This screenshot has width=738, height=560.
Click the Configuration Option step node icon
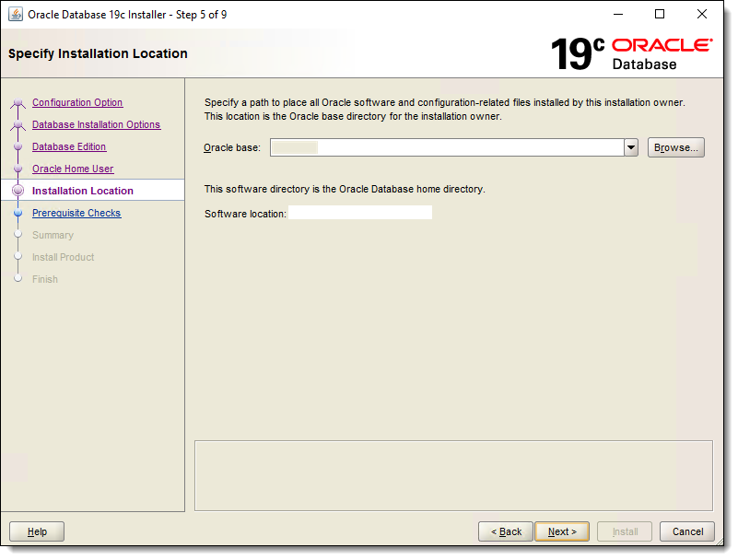[18, 102]
